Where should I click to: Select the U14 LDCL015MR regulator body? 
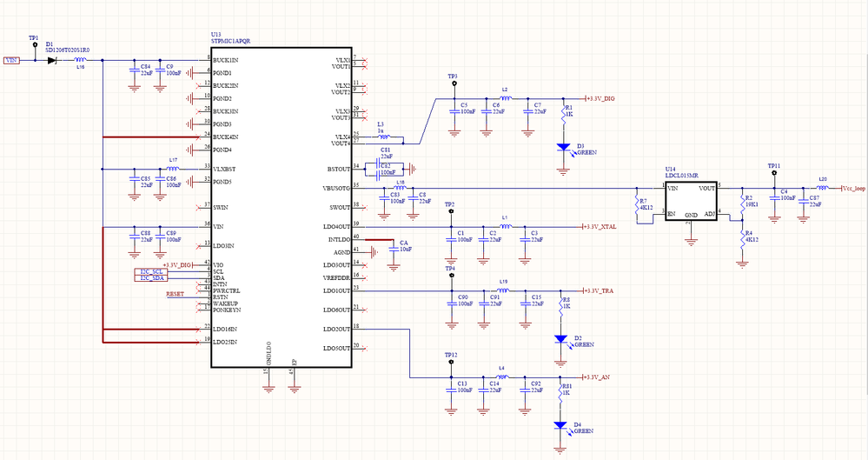coord(691,201)
